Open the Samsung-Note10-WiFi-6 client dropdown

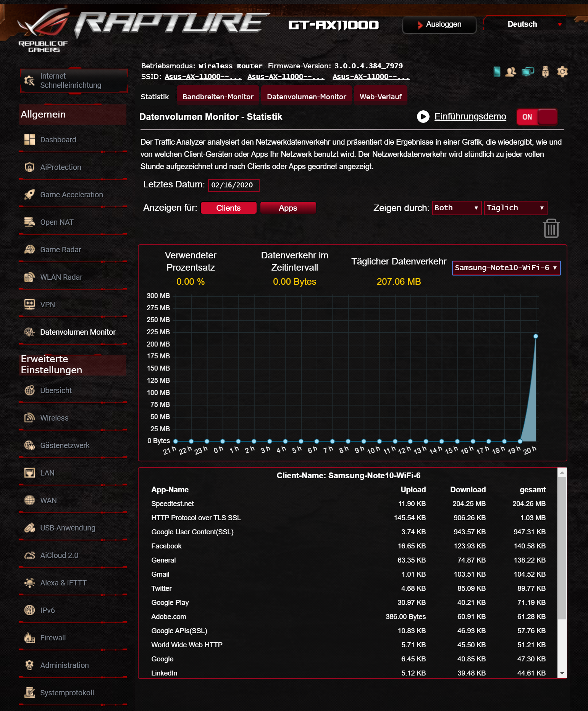point(506,268)
